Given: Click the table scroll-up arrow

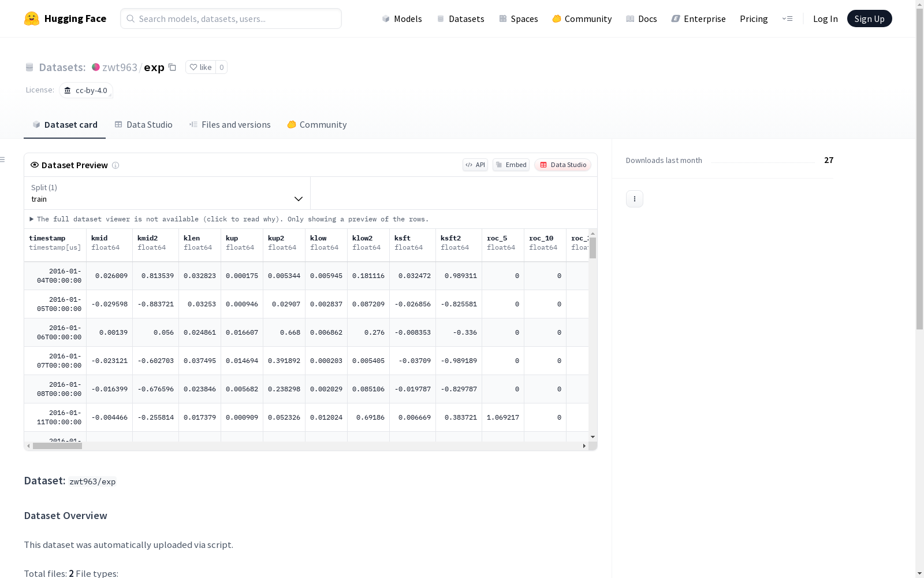Looking at the screenshot, I should pyautogui.click(x=593, y=234).
